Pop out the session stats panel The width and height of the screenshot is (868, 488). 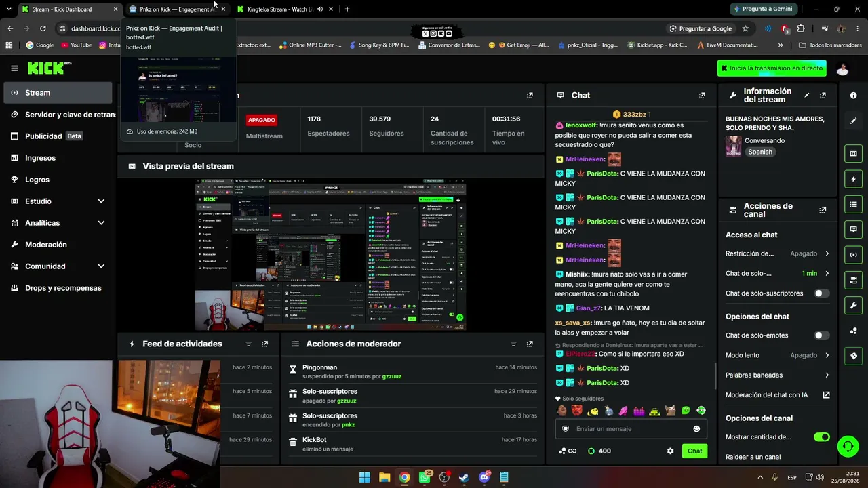[x=530, y=96]
